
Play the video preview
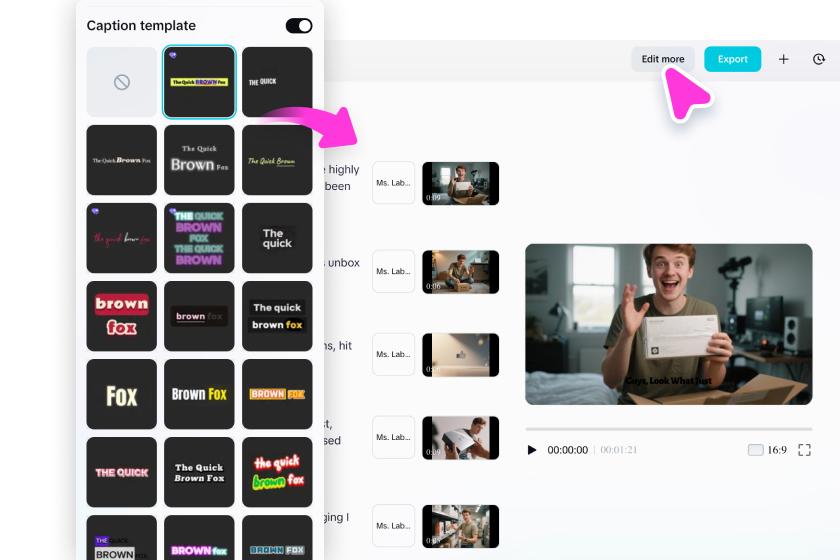coord(531,450)
